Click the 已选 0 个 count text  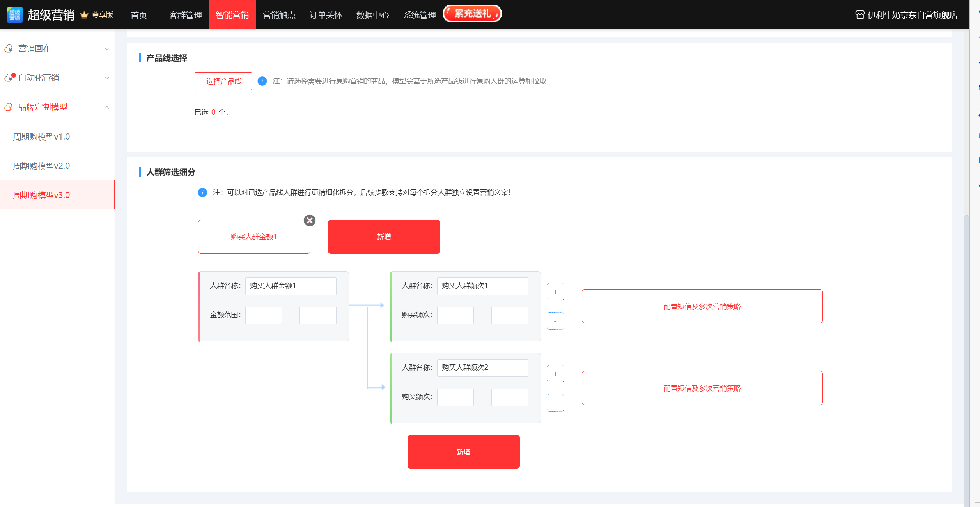coord(211,112)
